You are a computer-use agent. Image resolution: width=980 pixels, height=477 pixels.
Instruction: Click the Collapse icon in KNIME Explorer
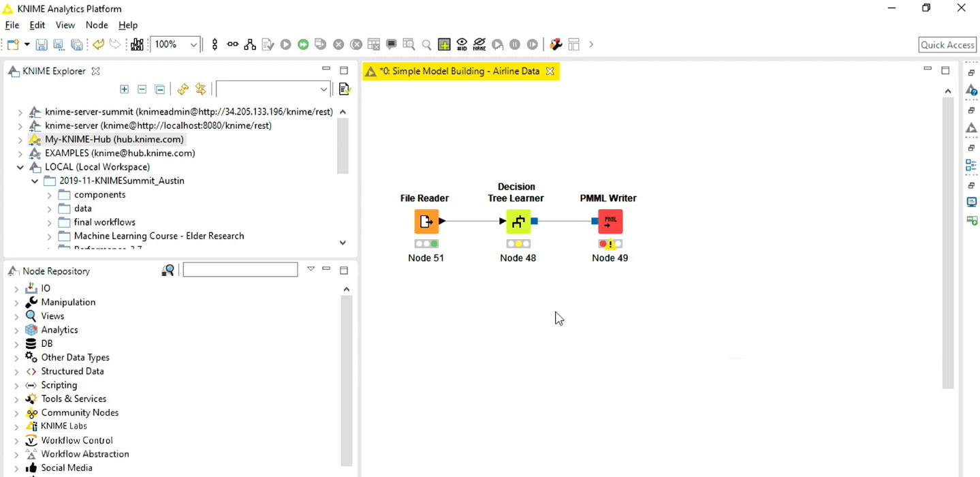pos(142,89)
